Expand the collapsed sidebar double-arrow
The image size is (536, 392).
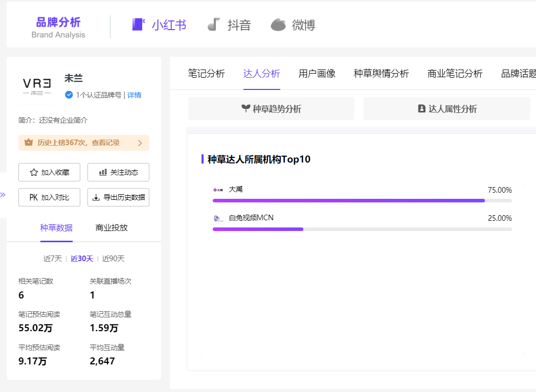[3, 195]
